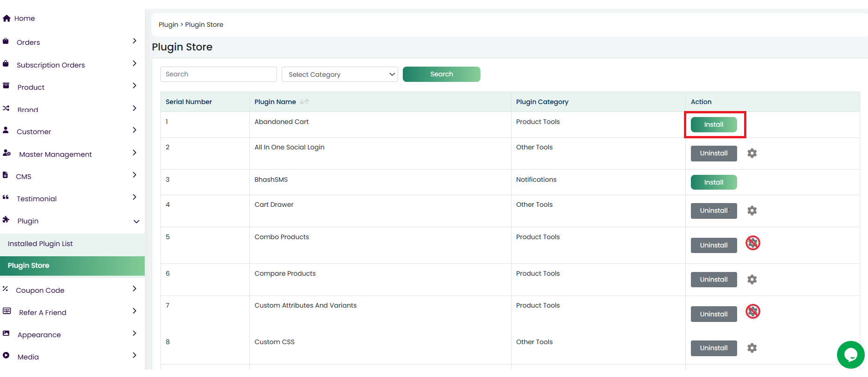Open Installed Plugin List page
868x377 pixels.
click(x=40, y=244)
